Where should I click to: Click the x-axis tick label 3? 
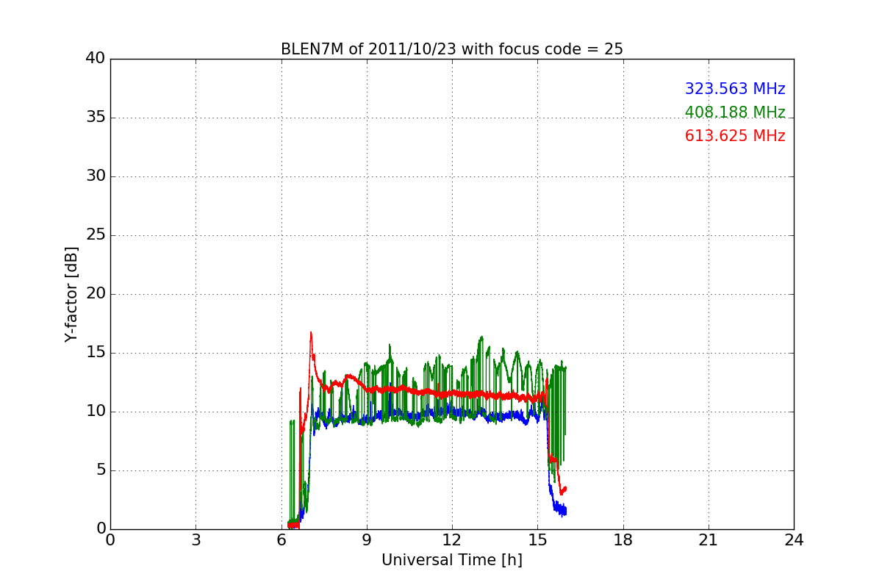coord(196,540)
